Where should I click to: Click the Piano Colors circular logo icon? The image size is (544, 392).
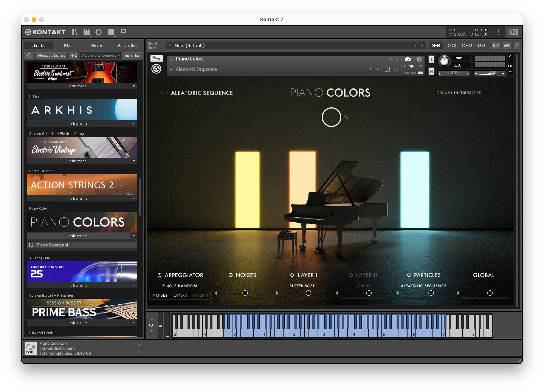point(156,69)
